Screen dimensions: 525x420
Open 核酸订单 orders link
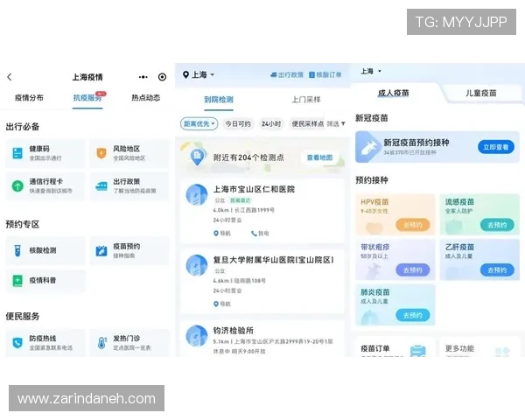click(x=325, y=74)
